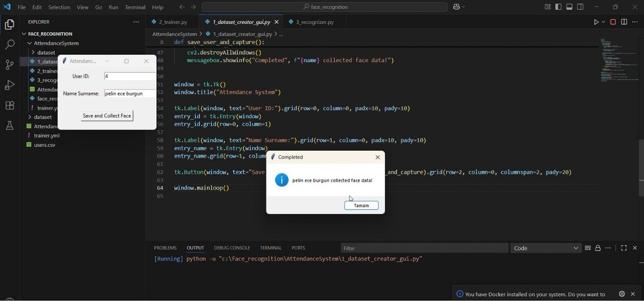Image resolution: width=644 pixels, height=301 pixels.
Task: Open the Run menu
Action: 114,7
